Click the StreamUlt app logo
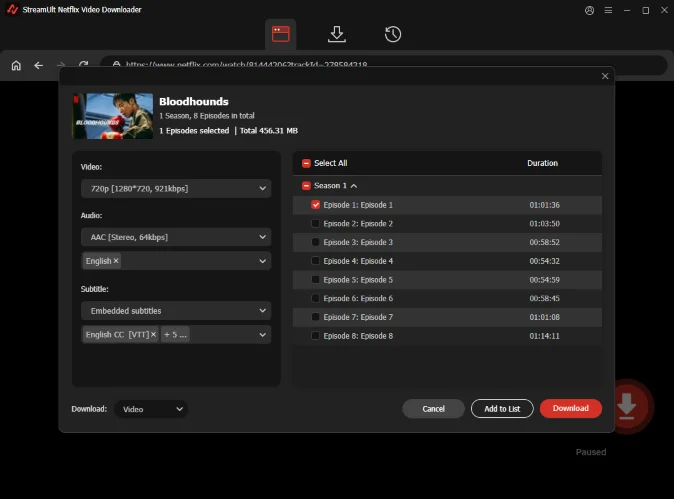The height and width of the screenshot is (499, 674). (x=12, y=9)
